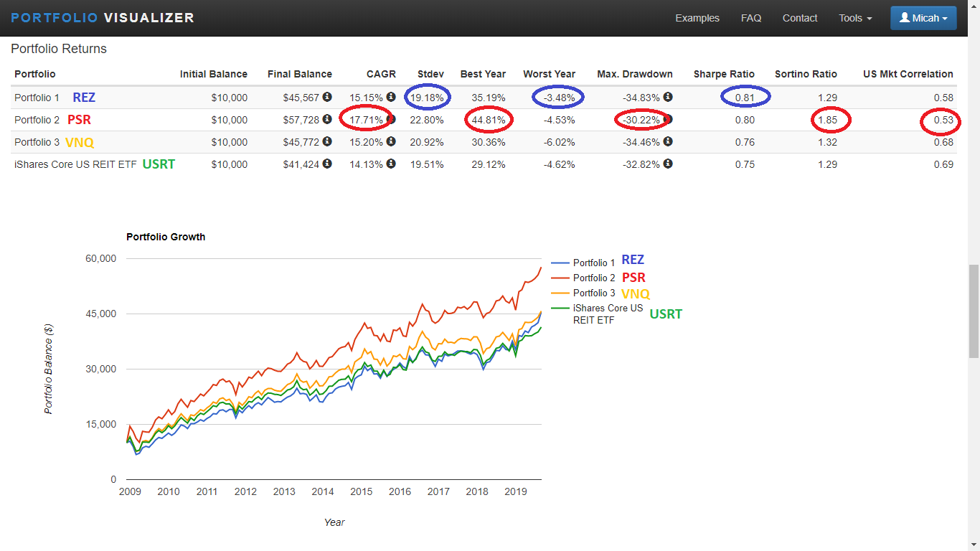Click info icon next to -32.82% drawdown

coord(668,164)
